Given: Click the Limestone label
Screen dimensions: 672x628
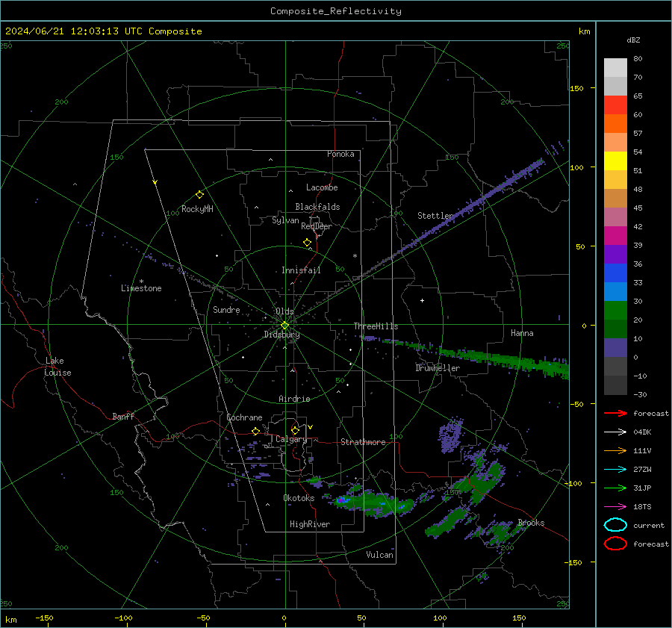Looking at the screenshot, I should click(x=141, y=288).
